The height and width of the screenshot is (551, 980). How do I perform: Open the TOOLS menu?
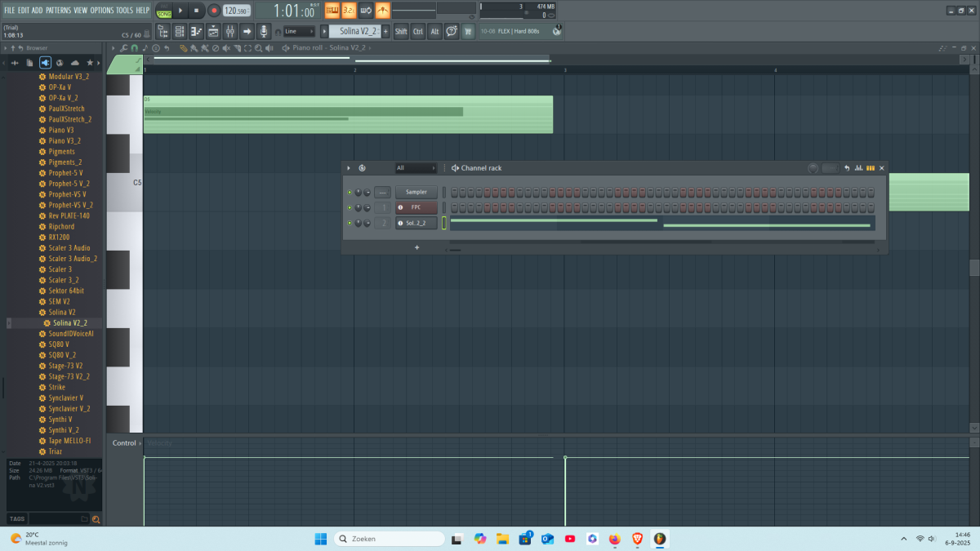point(124,11)
